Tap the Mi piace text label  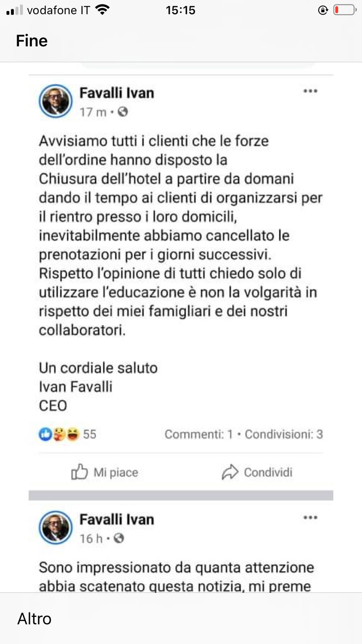point(116,473)
